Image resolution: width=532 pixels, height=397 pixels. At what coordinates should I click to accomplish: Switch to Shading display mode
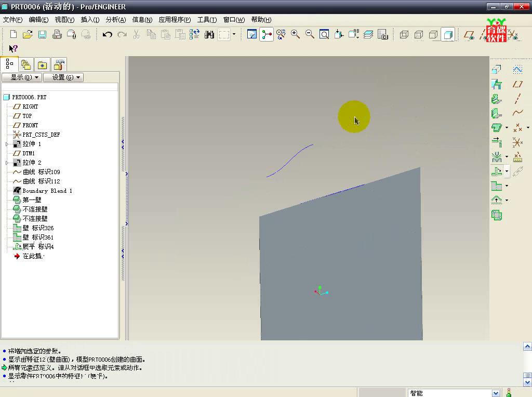(448, 34)
